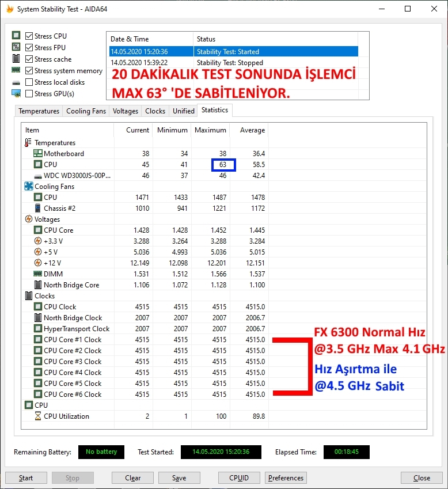Open the Voltages tab

pos(126,111)
